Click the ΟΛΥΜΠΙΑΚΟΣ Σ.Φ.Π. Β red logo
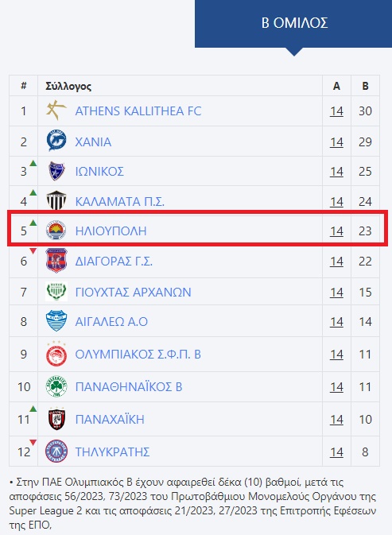 pyautogui.click(x=56, y=354)
